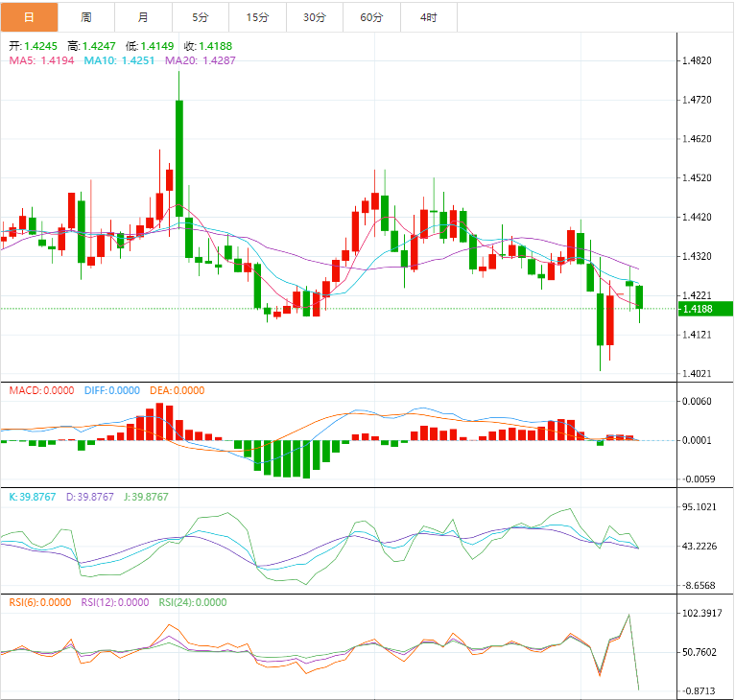Choose the 30分 chart interval
735x700 pixels.
314,17
